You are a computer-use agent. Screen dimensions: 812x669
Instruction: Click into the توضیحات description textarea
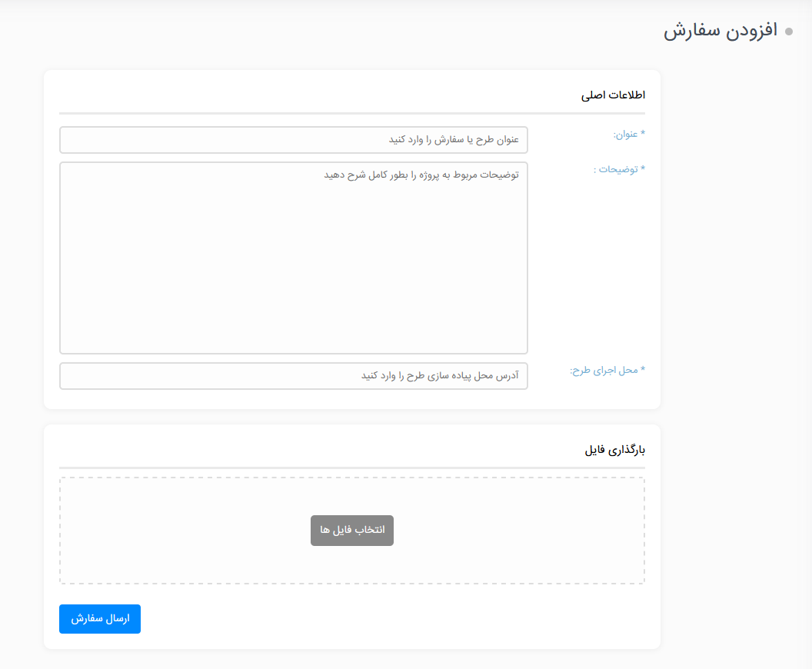(x=294, y=258)
